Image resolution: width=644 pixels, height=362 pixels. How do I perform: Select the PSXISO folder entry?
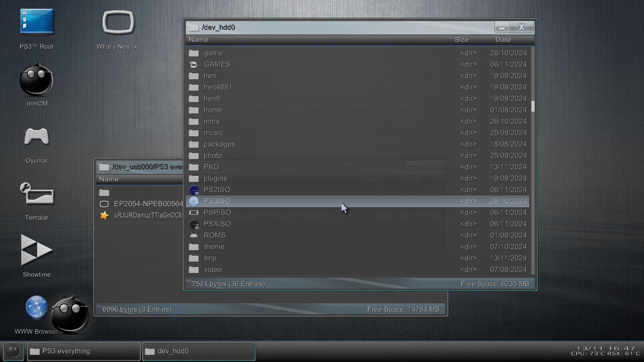(217, 224)
